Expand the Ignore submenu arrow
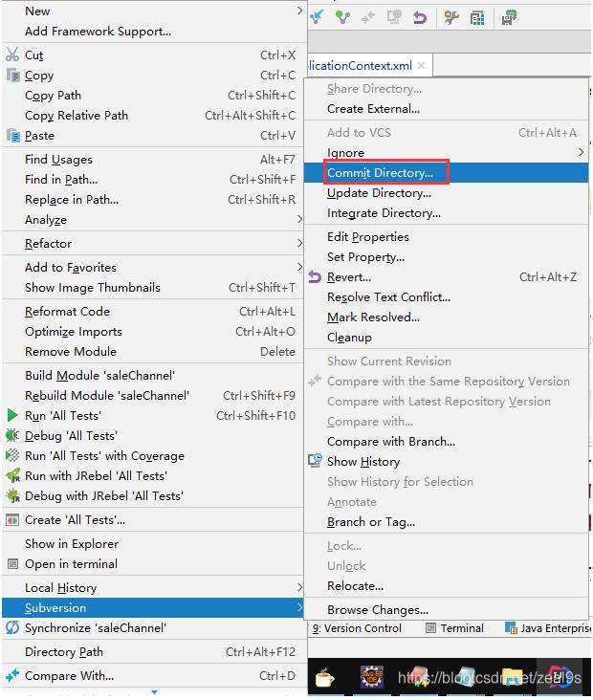593x700 pixels. 582,153
